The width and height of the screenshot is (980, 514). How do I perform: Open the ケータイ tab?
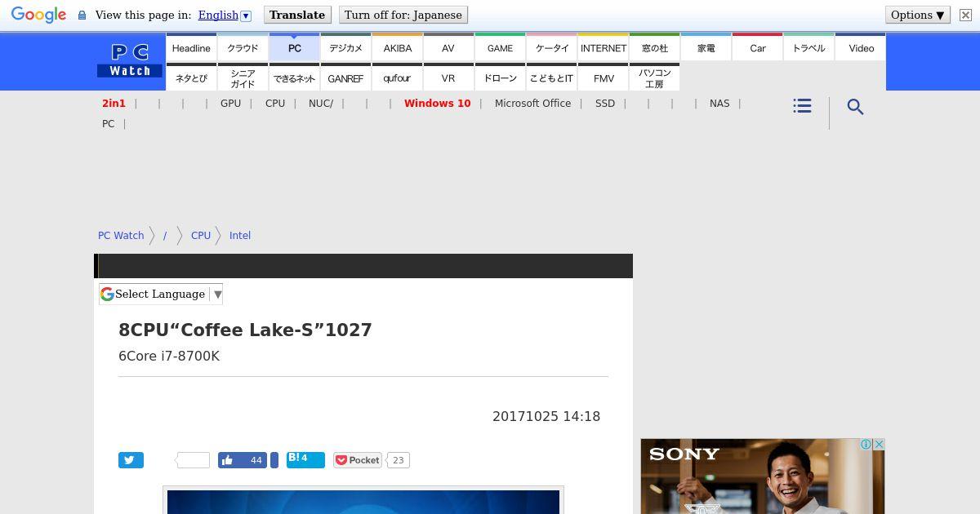(552, 47)
